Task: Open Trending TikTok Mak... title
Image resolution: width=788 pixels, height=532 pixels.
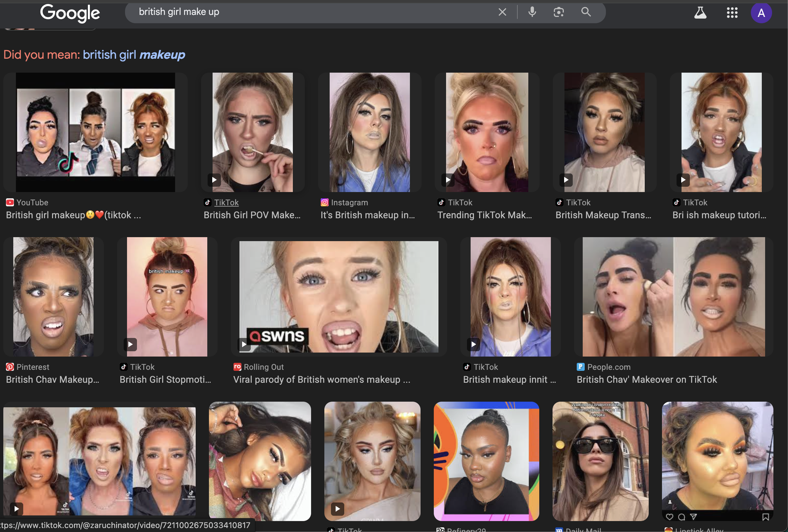Action: 485,215
